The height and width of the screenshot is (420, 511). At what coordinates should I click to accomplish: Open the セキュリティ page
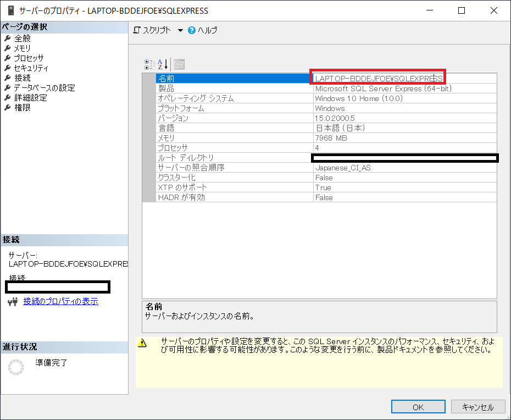(31, 68)
